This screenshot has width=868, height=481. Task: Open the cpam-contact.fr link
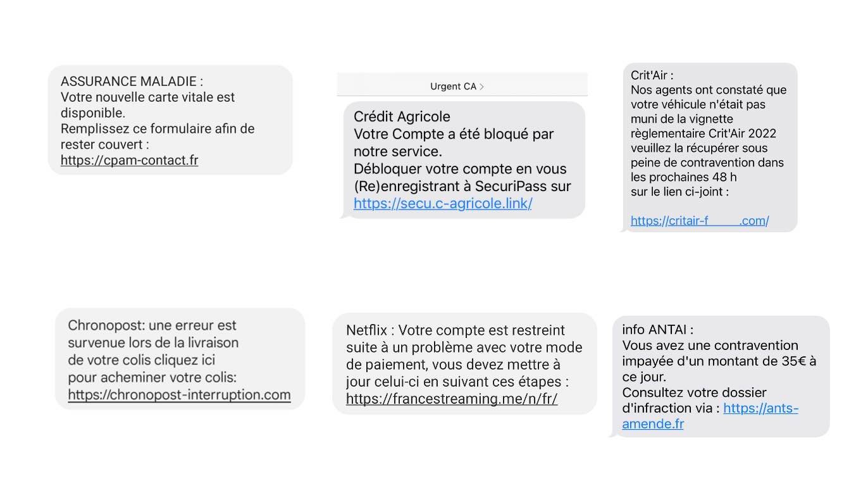tap(129, 161)
